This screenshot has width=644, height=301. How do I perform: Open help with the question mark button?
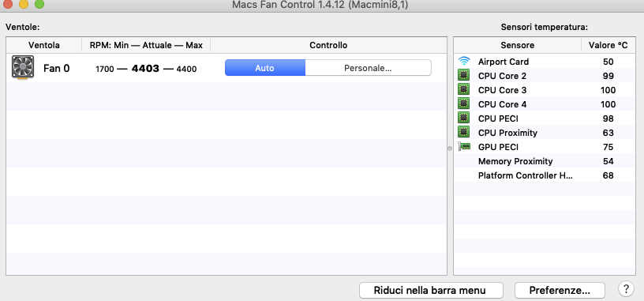pos(626,288)
